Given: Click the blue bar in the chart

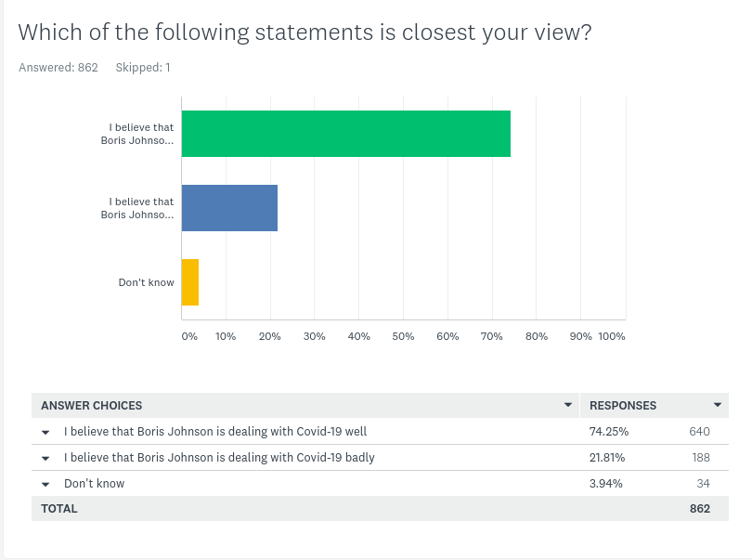Looking at the screenshot, I should click(x=229, y=208).
